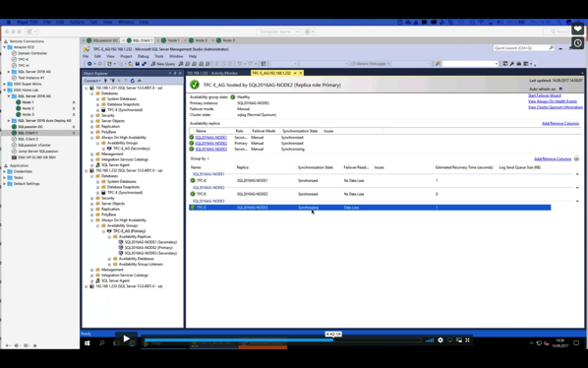588x368 pixels.
Task: Click the View Cluster Quorum Information link
Action: (556, 107)
